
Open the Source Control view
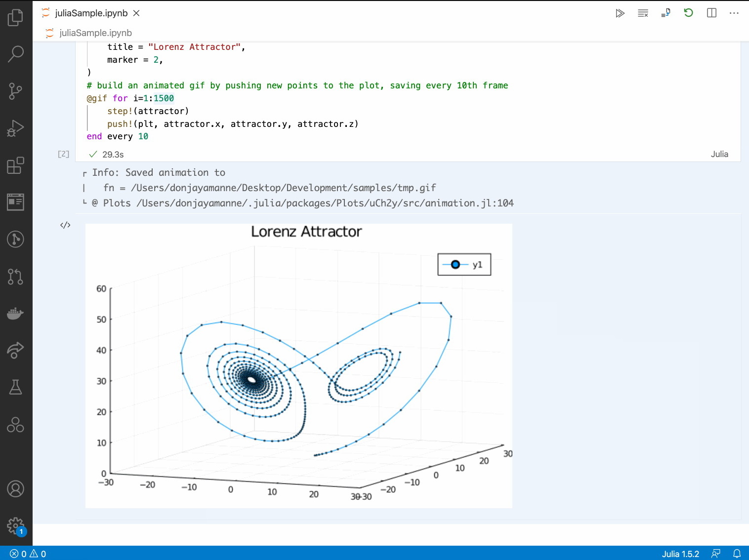tap(16, 91)
